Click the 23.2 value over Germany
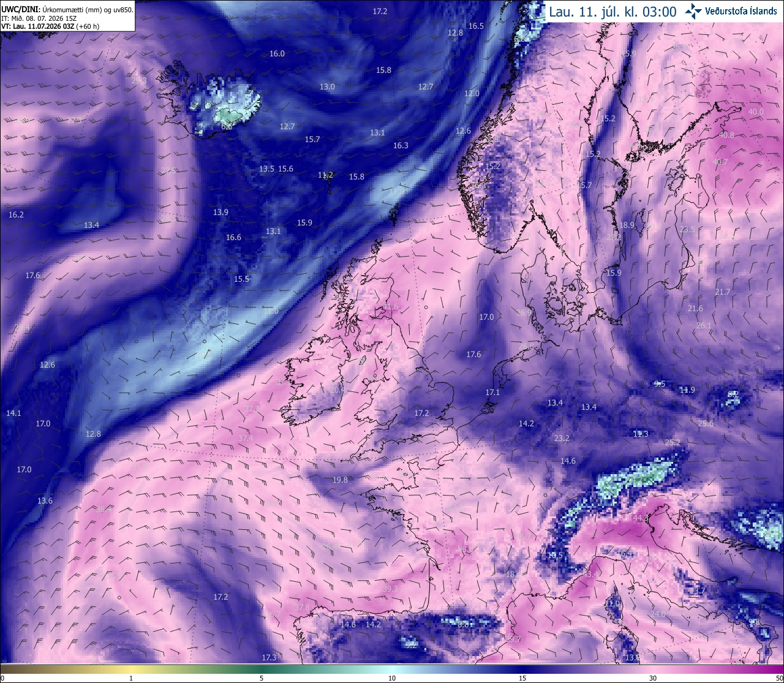This screenshot has width=784, height=683. [562, 438]
